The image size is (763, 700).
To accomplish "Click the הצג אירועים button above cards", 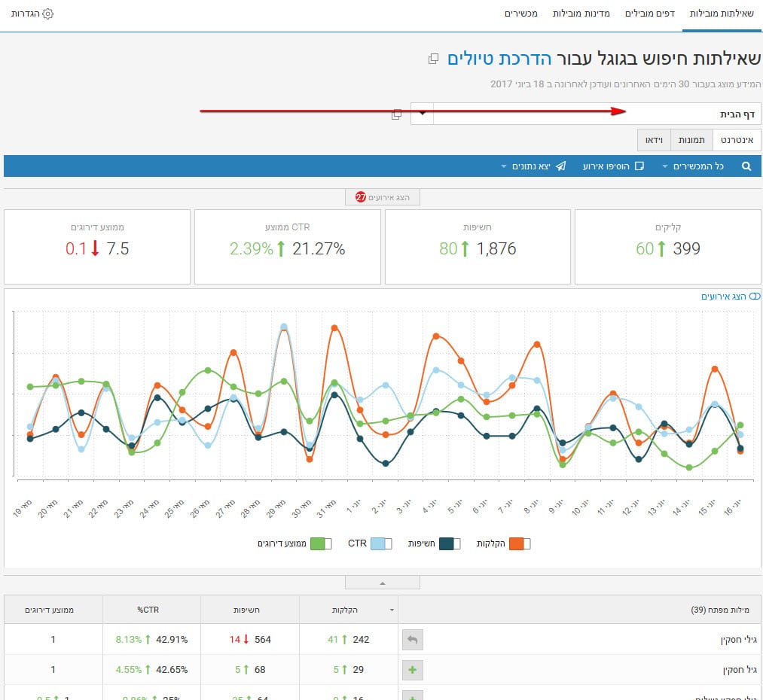I will 383,197.
